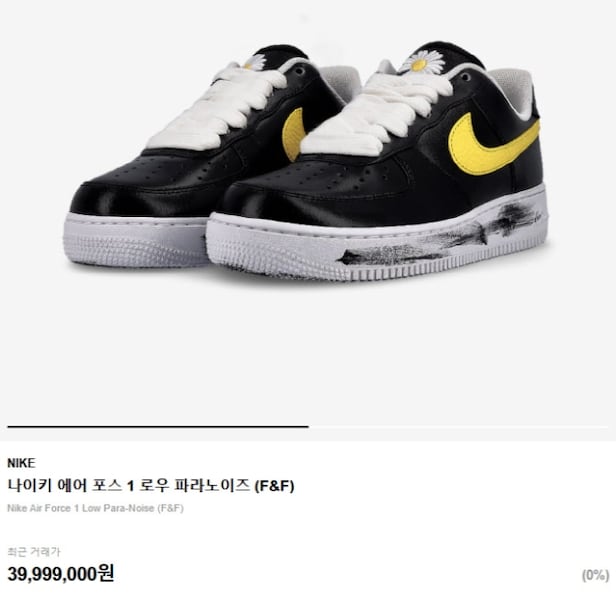Click the daisy emblem on the left shoe tongue
Viewport: 616px width, 600px height.
255,62
